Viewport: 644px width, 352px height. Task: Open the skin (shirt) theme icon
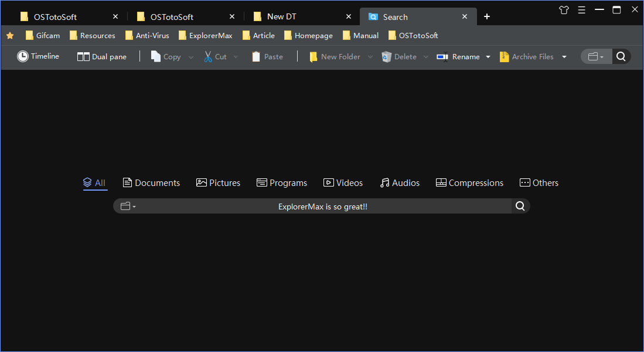(x=564, y=10)
